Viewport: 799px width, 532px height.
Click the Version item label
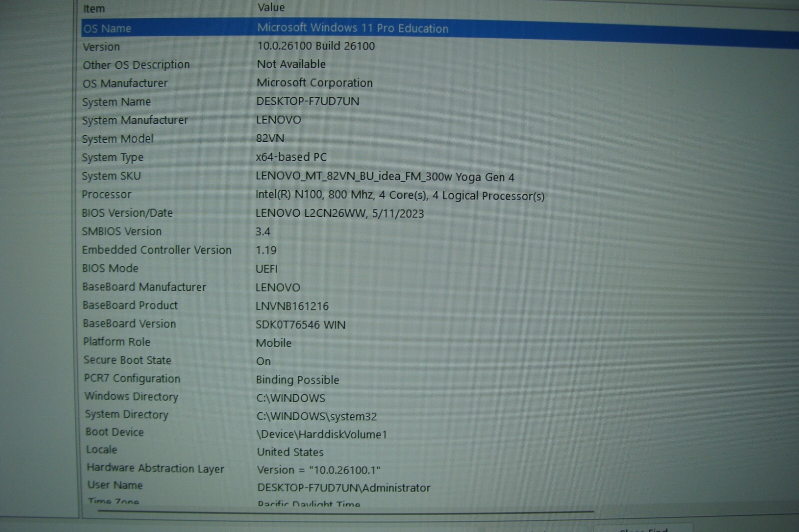(101, 47)
